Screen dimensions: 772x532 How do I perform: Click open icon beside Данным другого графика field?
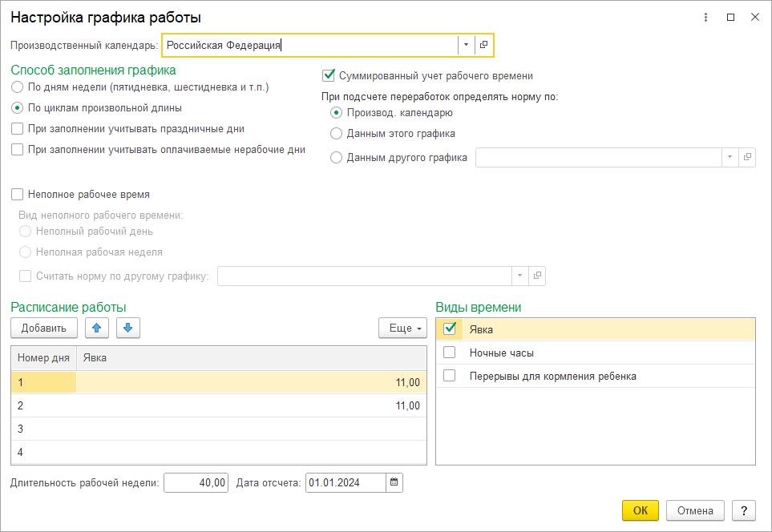tap(747, 157)
